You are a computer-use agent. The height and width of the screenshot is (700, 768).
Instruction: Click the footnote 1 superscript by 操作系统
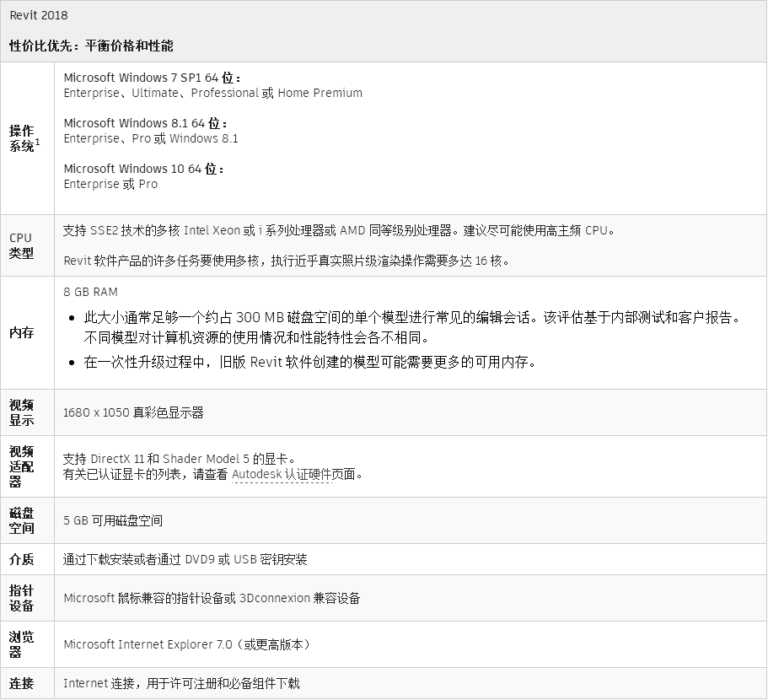click(37, 142)
